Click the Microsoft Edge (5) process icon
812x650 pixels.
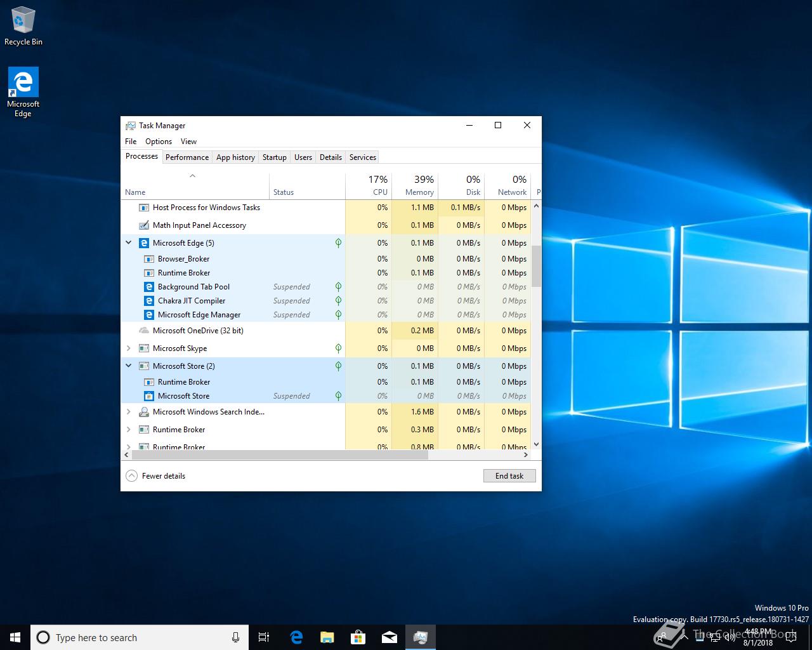point(144,243)
